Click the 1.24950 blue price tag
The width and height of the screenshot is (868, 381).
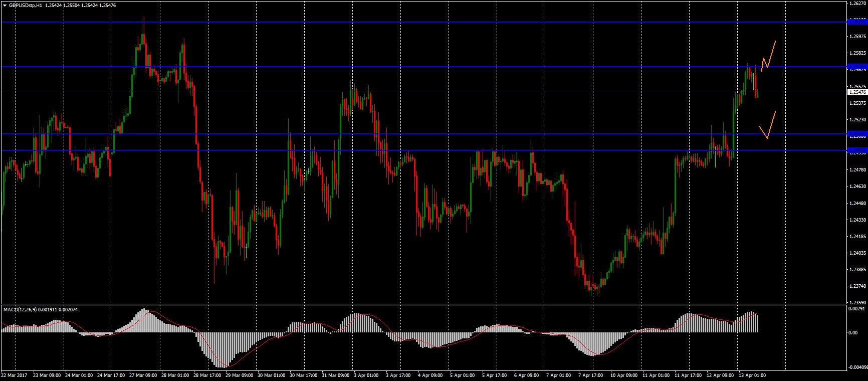coord(856,150)
